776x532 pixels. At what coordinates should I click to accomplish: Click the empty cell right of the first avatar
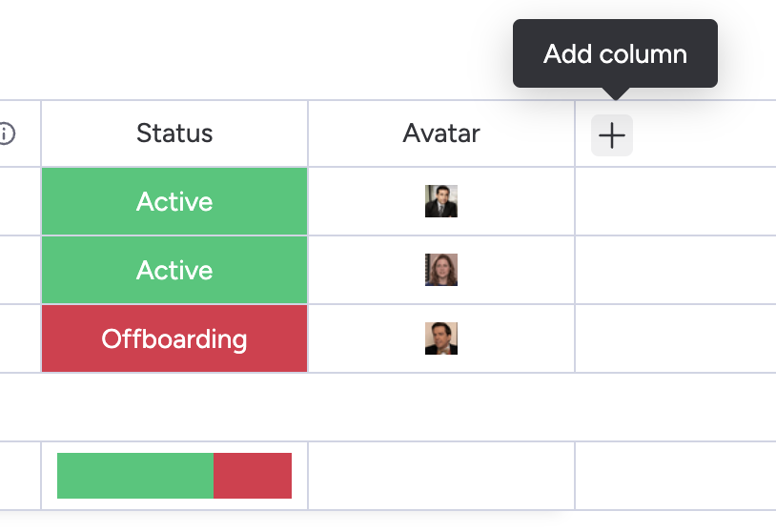tap(675, 201)
